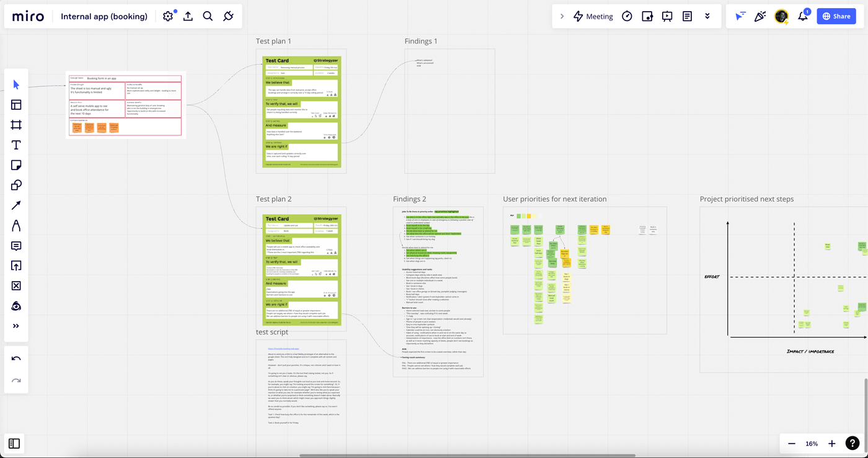Image resolution: width=868 pixels, height=458 pixels.
Task: Click the reactions party icon
Action: 760,17
